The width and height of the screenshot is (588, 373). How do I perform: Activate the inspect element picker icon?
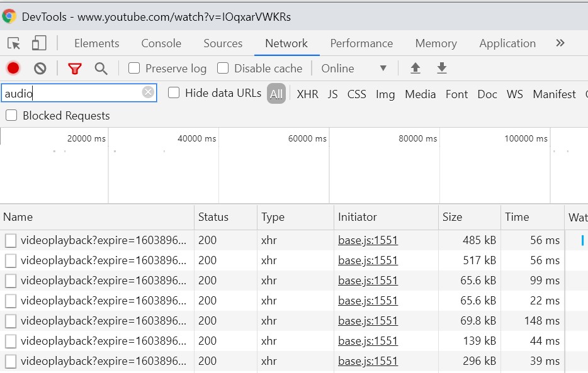[14, 43]
